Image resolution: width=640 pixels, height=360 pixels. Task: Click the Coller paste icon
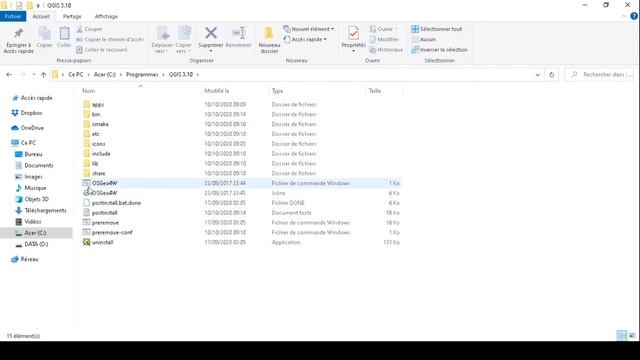(x=64, y=38)
